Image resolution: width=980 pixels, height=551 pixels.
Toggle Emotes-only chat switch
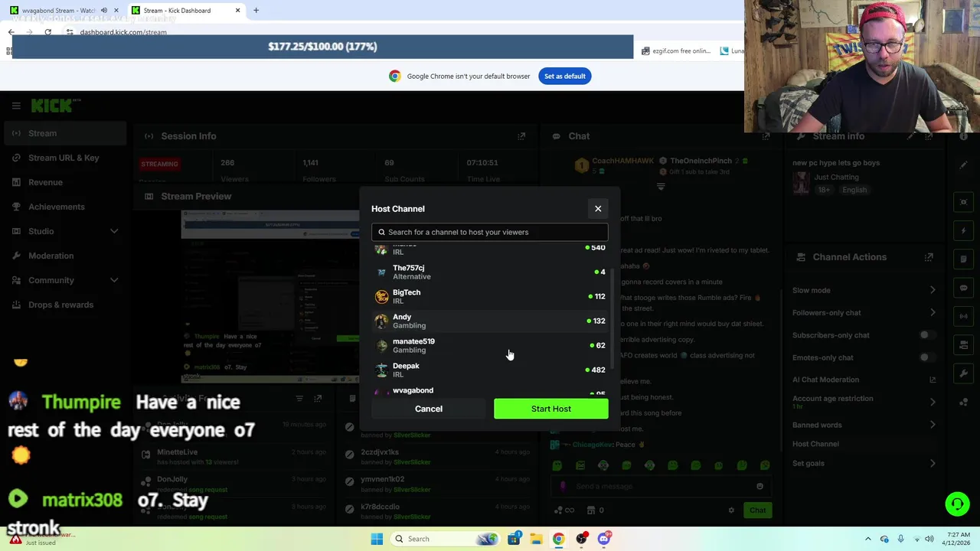[x=926, y=357]
